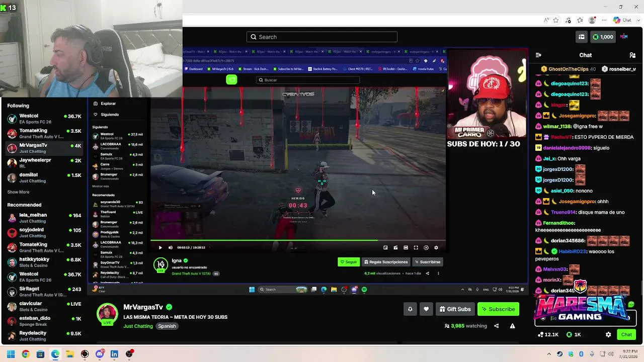Click the Suscribirse button
The height and width of the screenshot is (362, 644).
(427, 262)
